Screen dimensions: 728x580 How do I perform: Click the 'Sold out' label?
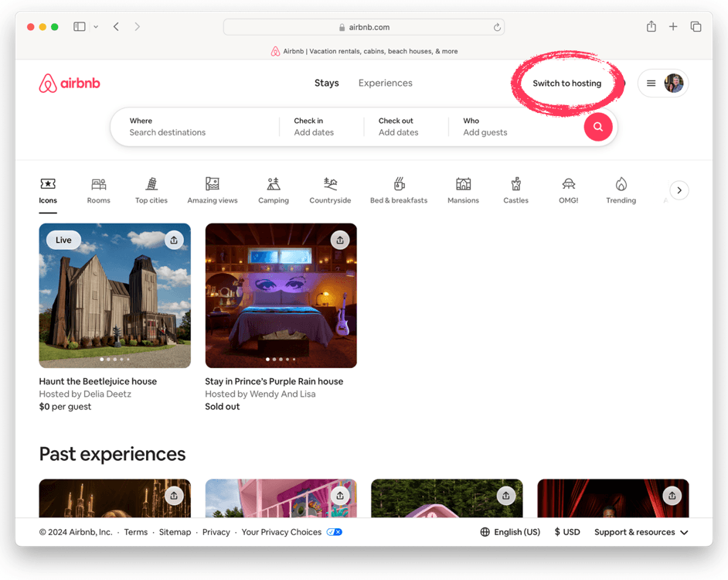pos(223,406)
